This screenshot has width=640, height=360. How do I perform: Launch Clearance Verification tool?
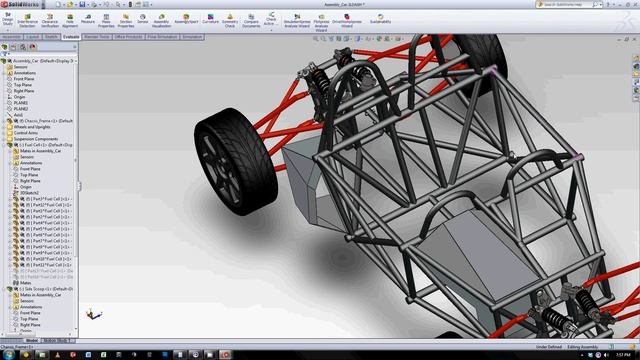point(50,20)
